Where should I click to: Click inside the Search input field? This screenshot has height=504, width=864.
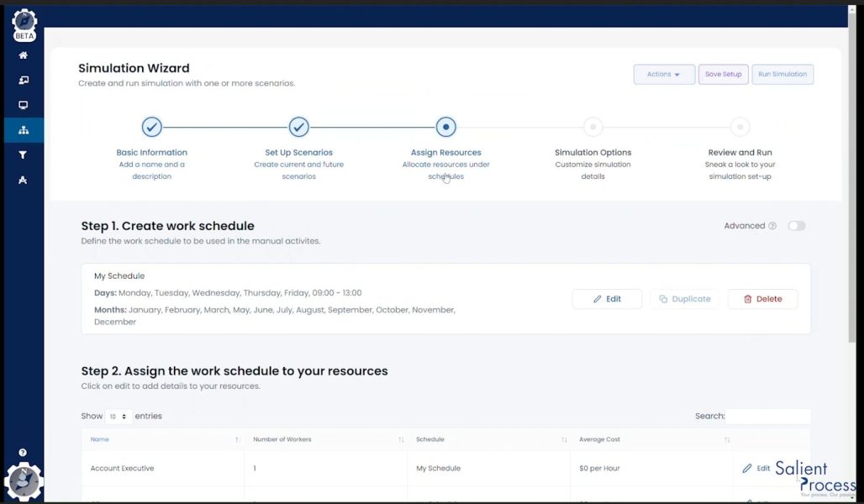point(767,416)
